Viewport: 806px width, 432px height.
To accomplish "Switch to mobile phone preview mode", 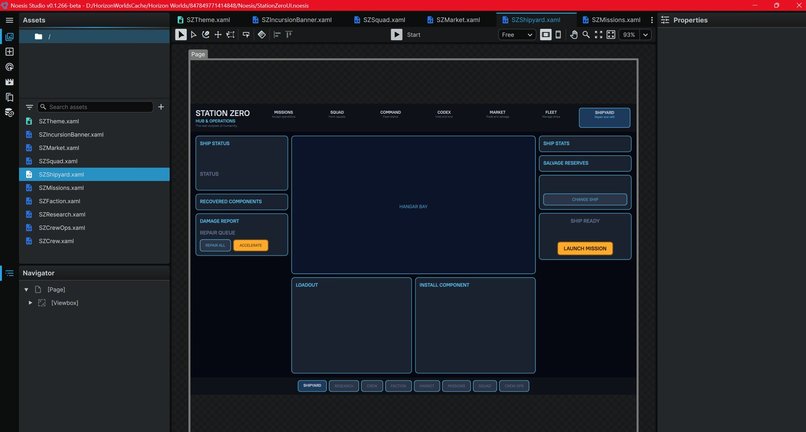I will pos(558,34).
